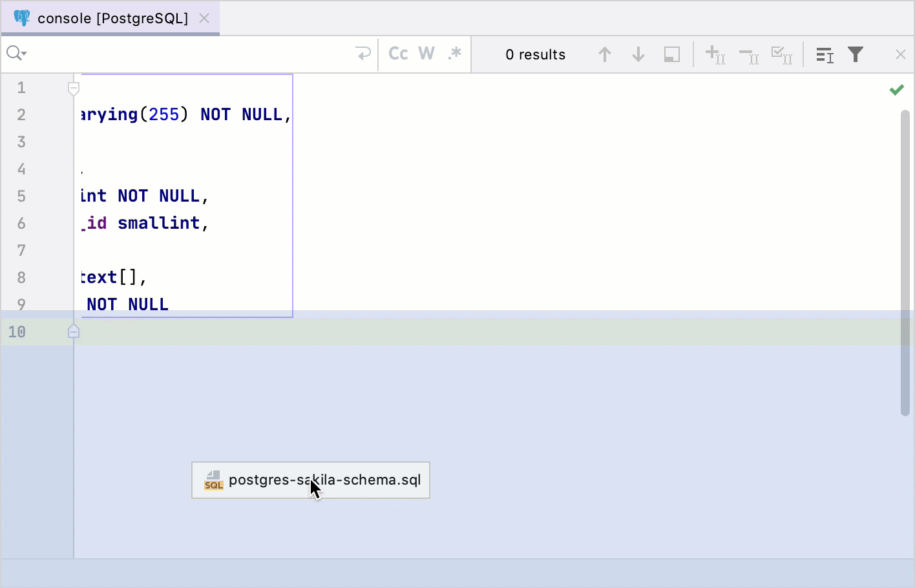Viewport: 915px width, 588px height.
Task: Click the PostgreSQL elephant icon on the tab
Action: [x=23, y=18]
